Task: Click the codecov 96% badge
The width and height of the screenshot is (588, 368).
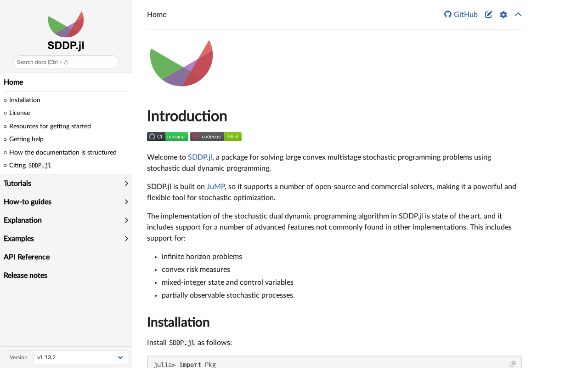Action: click(x=216, y=137)
